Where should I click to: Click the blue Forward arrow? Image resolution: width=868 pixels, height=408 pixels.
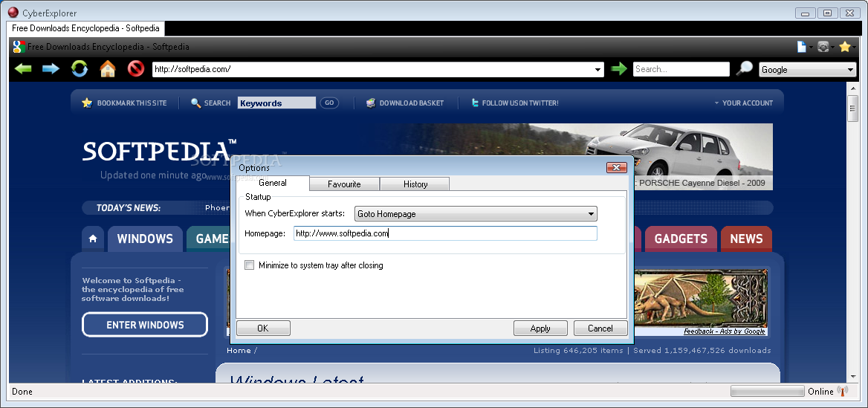click(51, 68)
